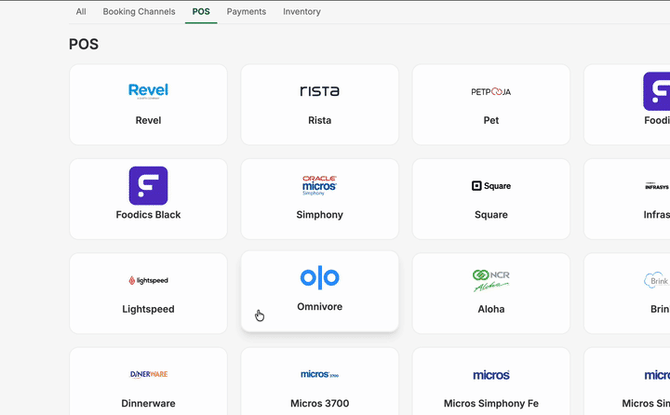Click the Petpooja logo icon
This screenshot has height=415, width=670.
tap(491, 91)
